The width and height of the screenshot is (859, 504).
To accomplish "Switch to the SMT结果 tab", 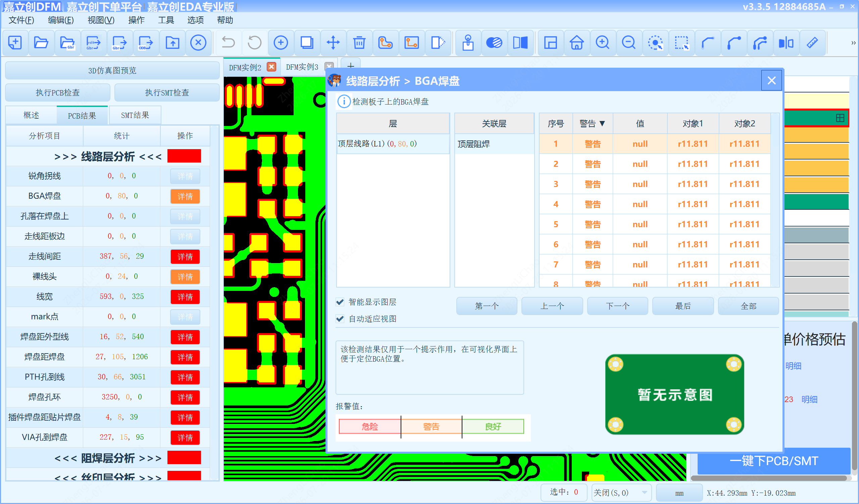I will (x=135, y=115).
